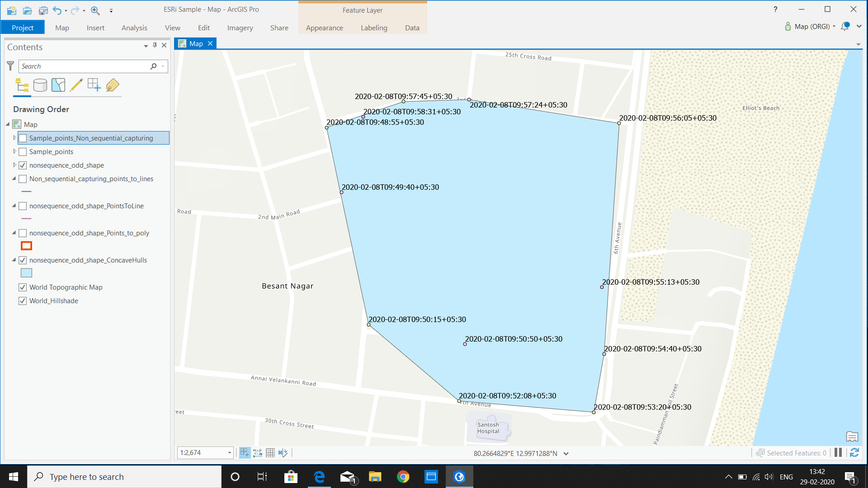This screenshot has height=488, width=868.
Task: Click the Refresh map icon in status bar
Action: pyautogui.click(x=854, y=453)
